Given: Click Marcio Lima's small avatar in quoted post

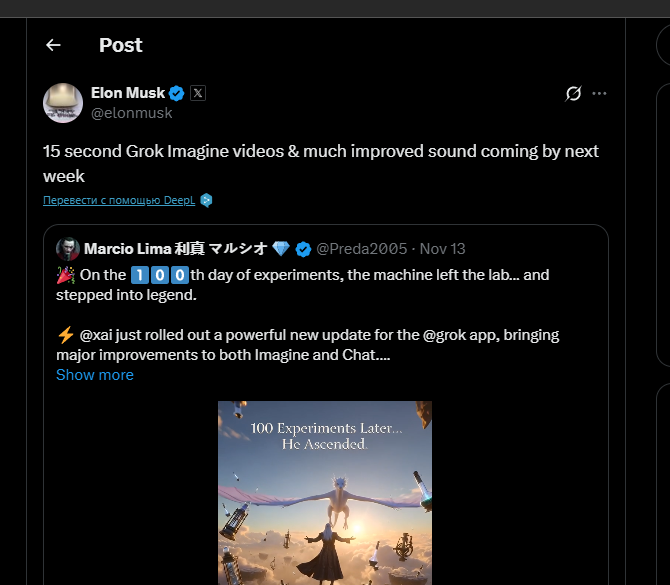Looking at the screenshot, I should (67, 248).
